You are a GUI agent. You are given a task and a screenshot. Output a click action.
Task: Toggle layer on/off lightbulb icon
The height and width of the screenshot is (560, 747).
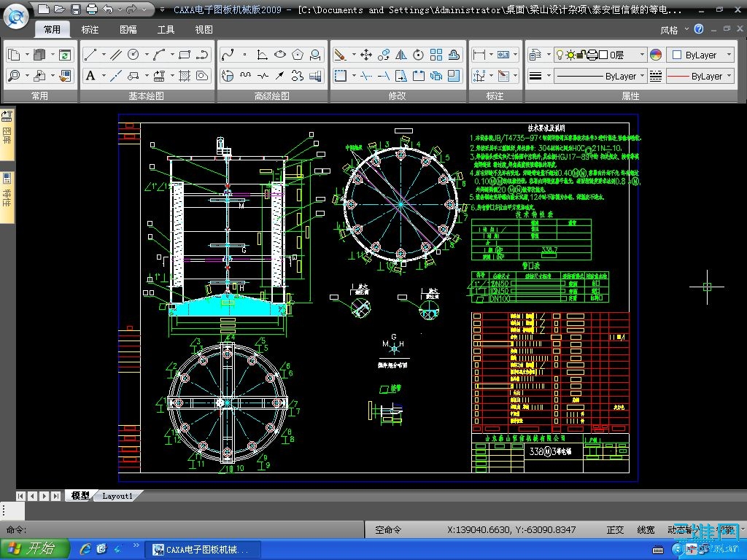click(560, 55)
